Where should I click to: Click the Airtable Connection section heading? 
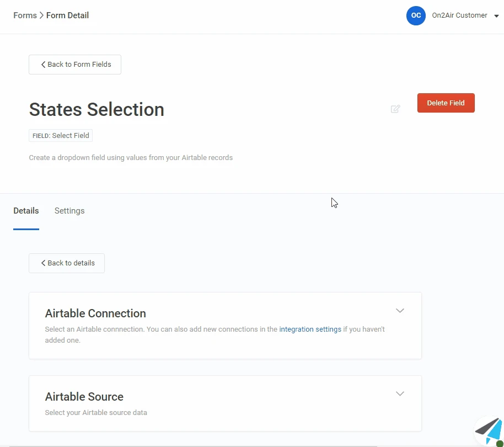(95, 313)
